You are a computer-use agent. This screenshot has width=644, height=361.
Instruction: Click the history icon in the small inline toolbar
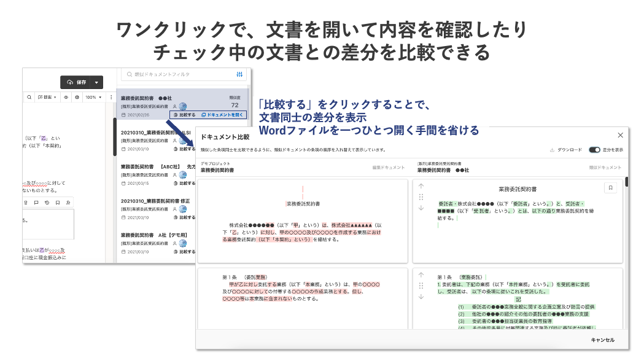(x=47, y=203)
